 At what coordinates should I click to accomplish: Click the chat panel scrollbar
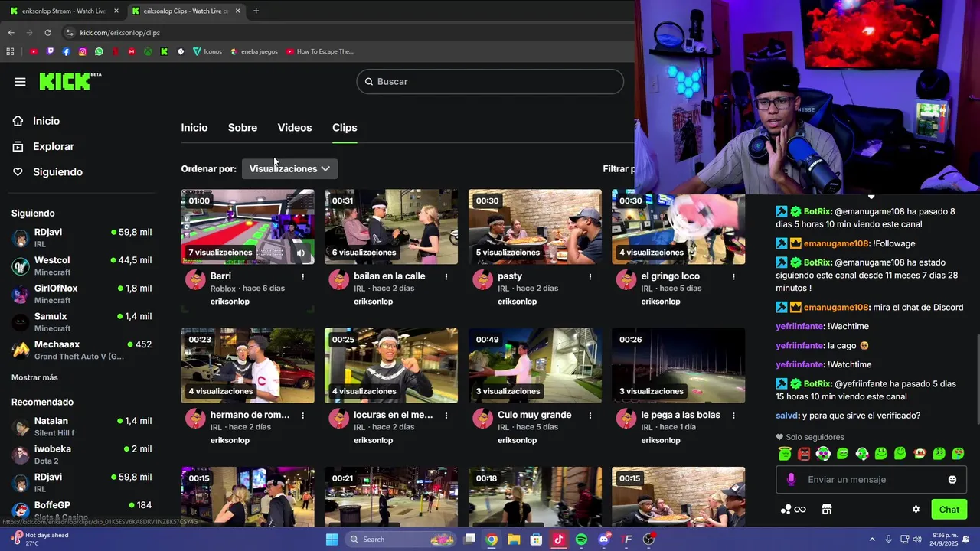(977, 379)
